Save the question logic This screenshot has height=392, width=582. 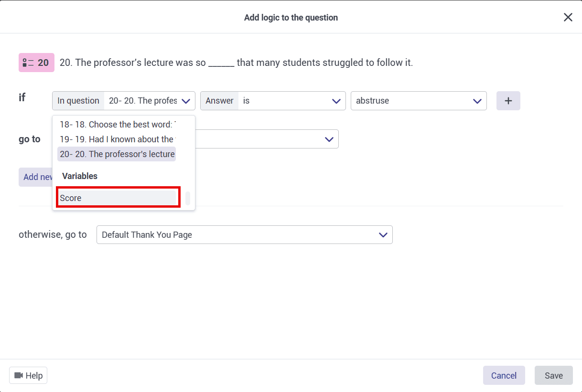coord(554,375)
